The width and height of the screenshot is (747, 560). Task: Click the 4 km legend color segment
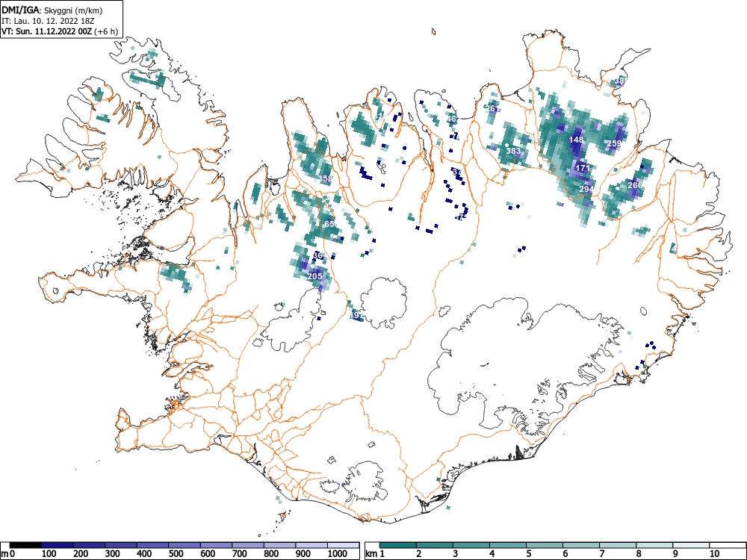(508, 545)
